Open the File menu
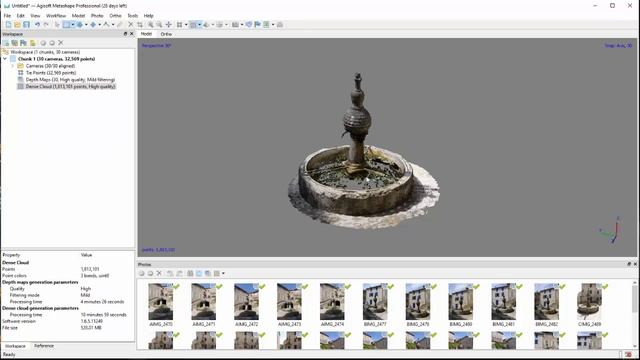The height and width of the screenshot is (360, 640). point(7,16)
